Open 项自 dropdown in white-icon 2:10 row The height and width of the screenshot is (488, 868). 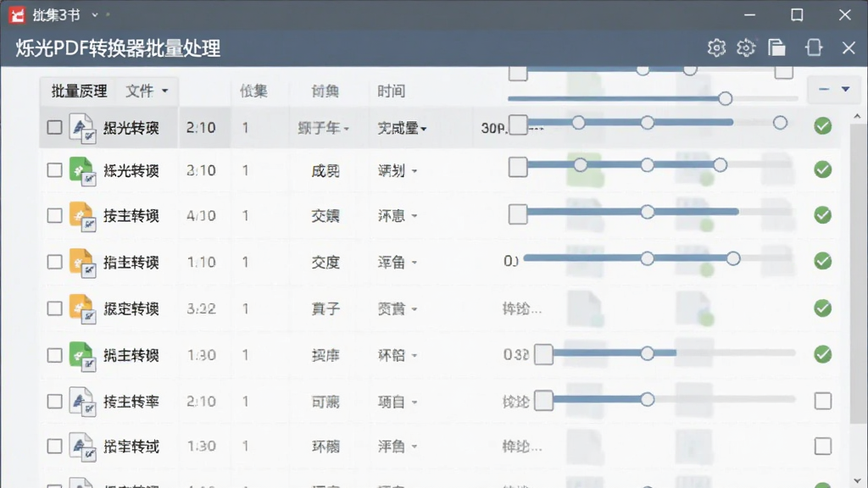pyautogui.click(x=397, y=402)
